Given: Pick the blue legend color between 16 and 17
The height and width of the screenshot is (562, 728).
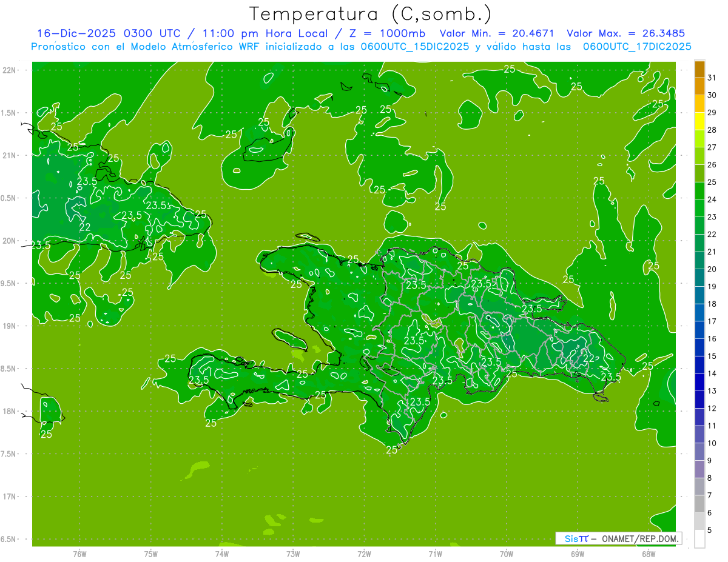Looking at the screenshot, I should 699,330.
